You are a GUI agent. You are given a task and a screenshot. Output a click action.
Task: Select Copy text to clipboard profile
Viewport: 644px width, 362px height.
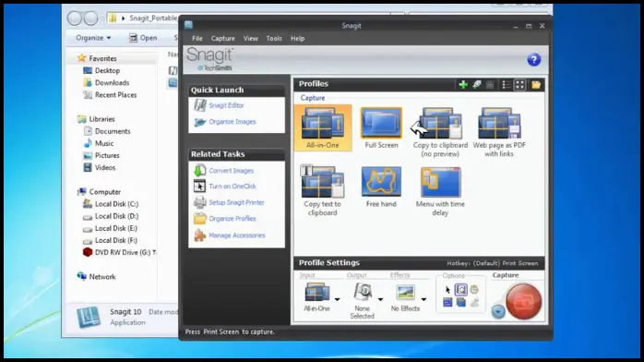(x=322, y=190)
